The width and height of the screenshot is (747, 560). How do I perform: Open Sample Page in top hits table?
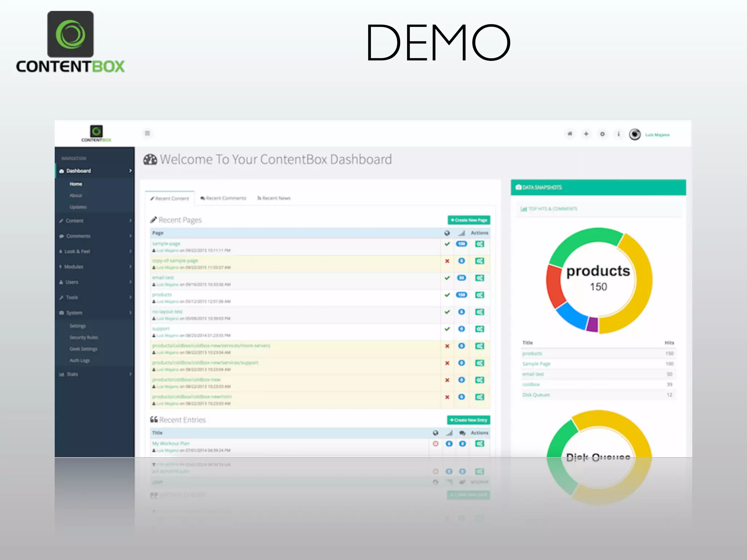point(536,364)
